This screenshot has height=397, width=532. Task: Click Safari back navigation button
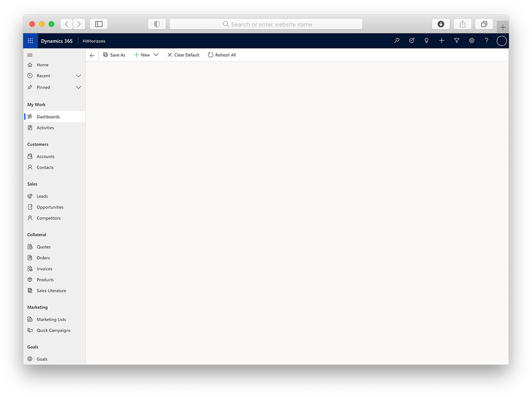[66, 24]
